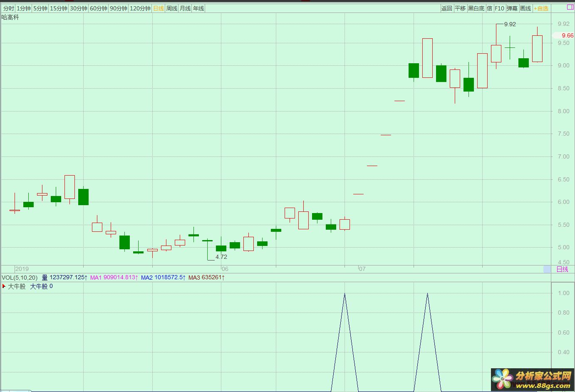Image resolution: width=575 pixels, height=392 pixels.
Task: Click the MA3 635261 value
Action: pyautogui.click(x=206, y=278)
